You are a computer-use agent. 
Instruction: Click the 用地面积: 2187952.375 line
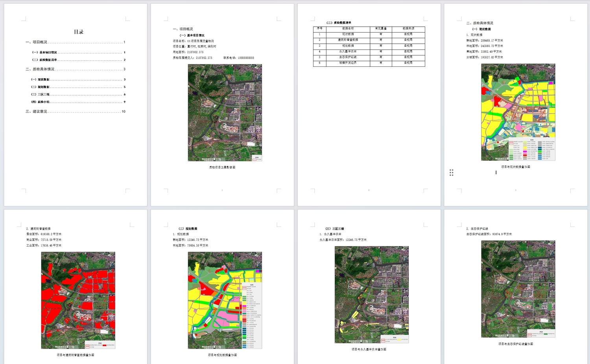coord(188,52)
